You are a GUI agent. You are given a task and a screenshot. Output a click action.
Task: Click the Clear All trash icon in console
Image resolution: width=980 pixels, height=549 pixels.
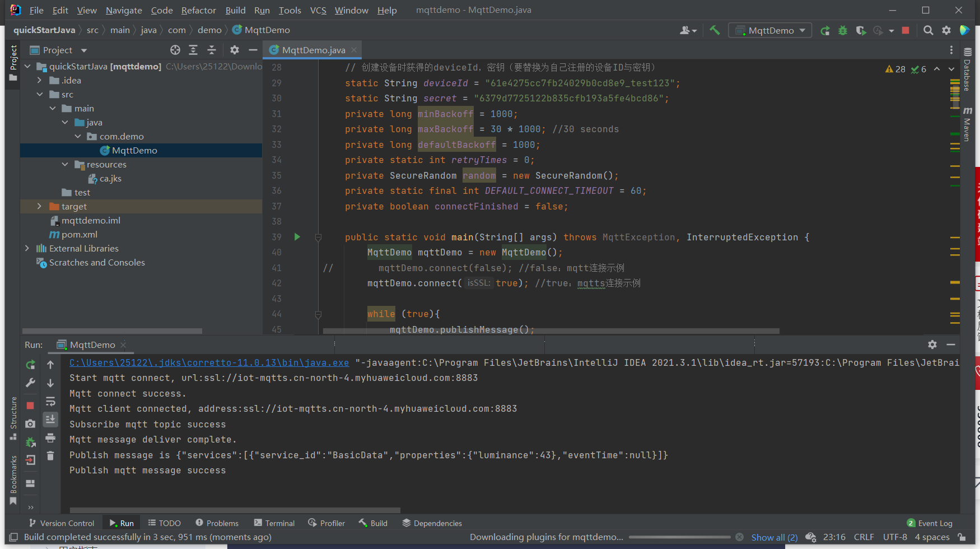(50, 456)
